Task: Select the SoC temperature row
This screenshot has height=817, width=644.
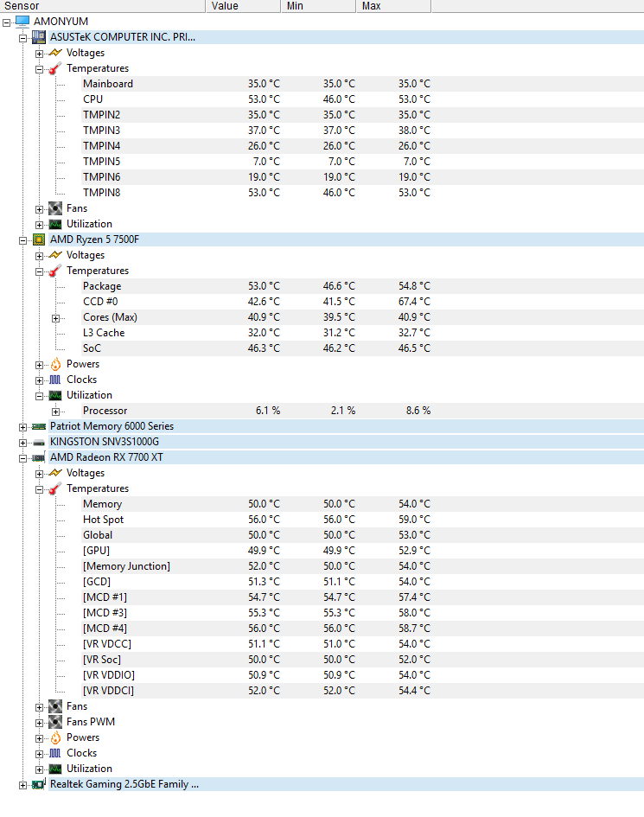Action: [x=362, y=348]
